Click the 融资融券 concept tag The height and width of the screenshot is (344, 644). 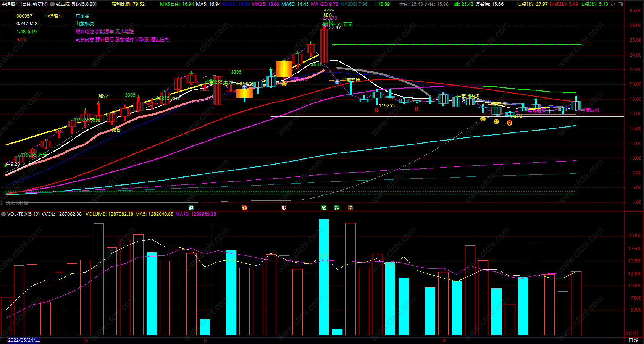tap(85, 40)
